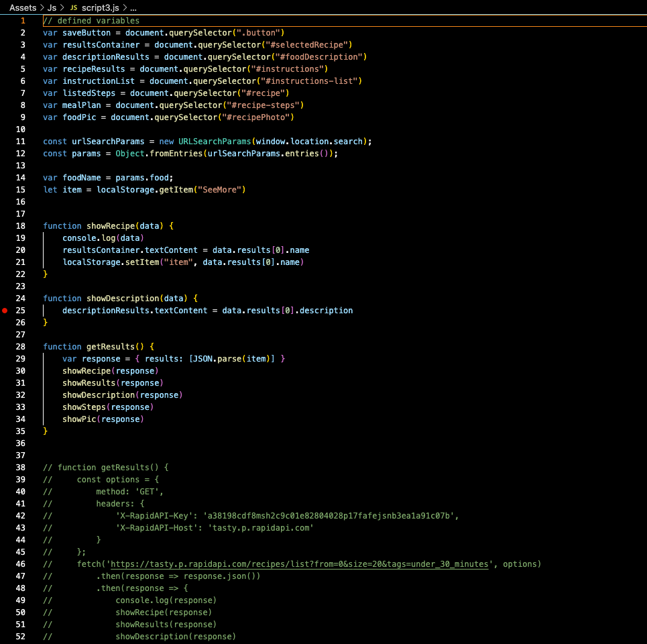Screen dimensions: 647x644
Task: Click line number 14 to select that line
Action: 20,177
